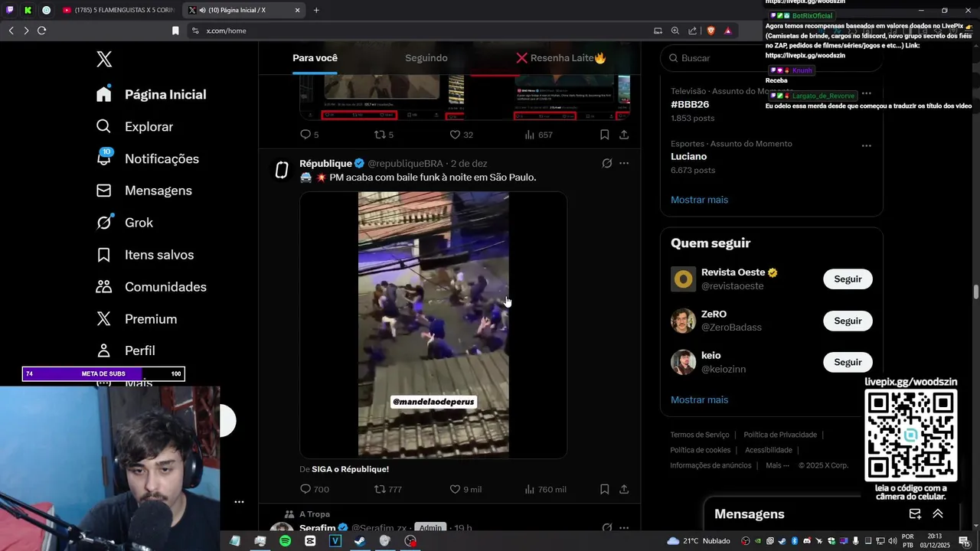Select the pinned Twitch browser tab
This screenshot has height=551, width=980.
pyautogui.click(x=10, y=10)
